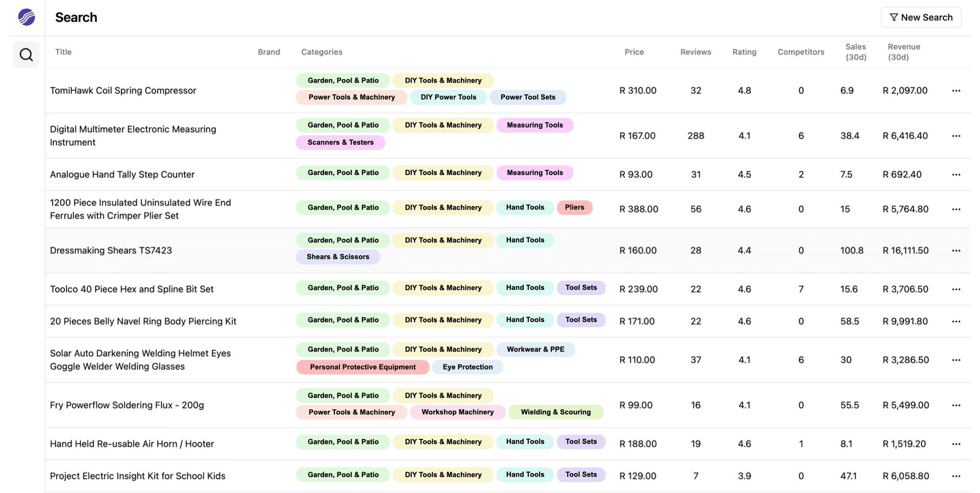This screenshot has width=980, height=493.
Task: Sort by Revenue (30d) column header
Action: click(x=903, y=52)
